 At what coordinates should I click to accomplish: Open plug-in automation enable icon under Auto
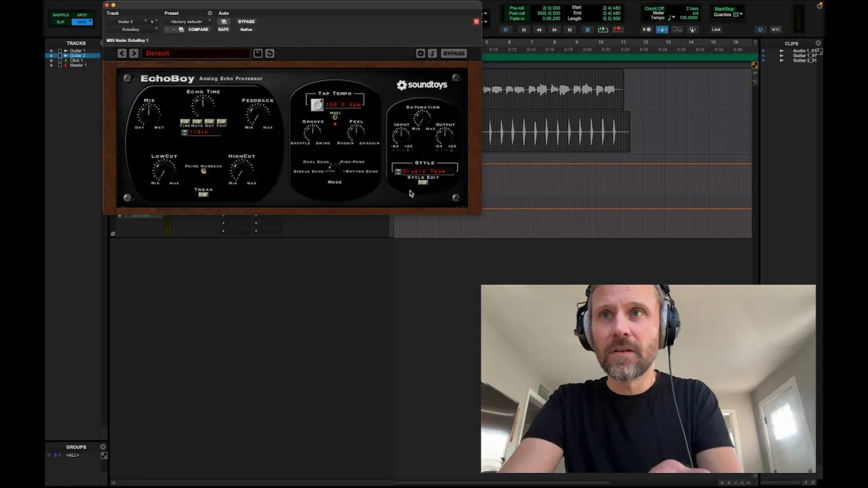[x=224, y=22]
